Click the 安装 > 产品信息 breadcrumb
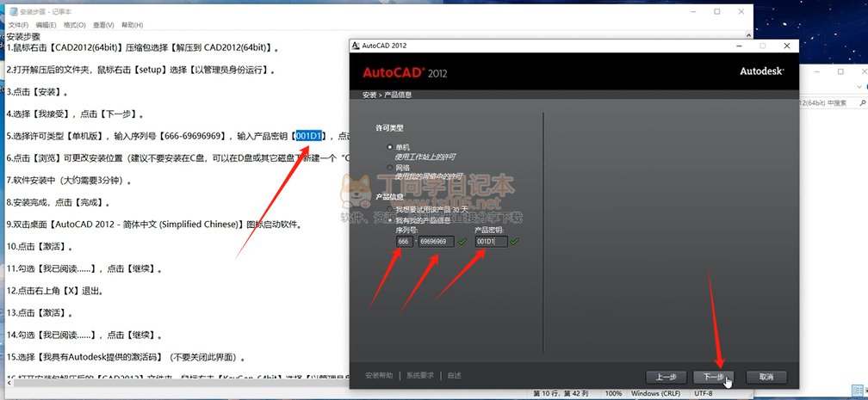868x400 pixels. pyautogui.click(x=387, y=95)
